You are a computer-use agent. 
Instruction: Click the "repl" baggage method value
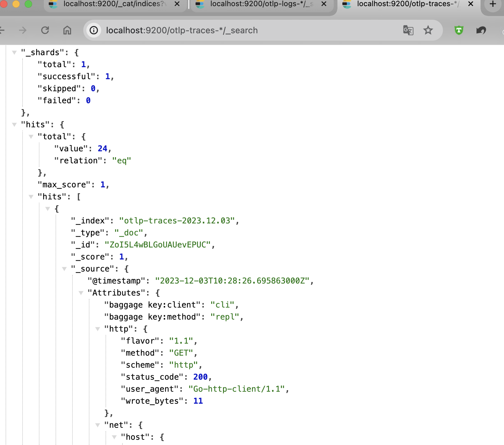click(x=225, y=317)
